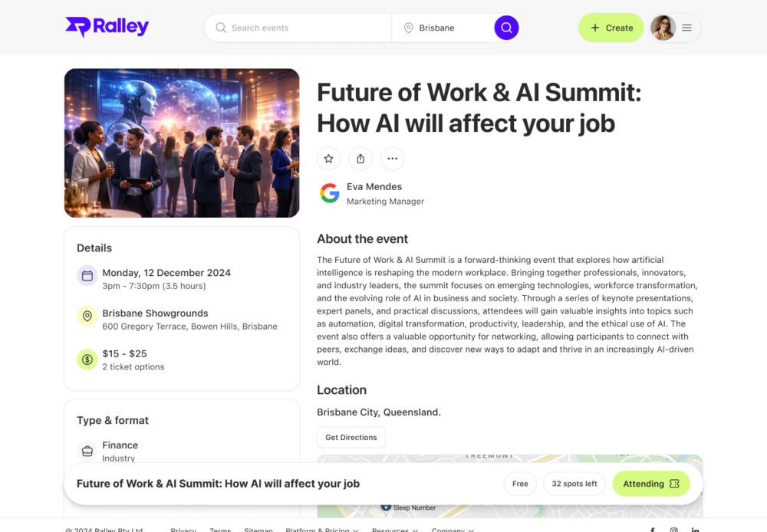Click the location pin icon in Details
This screenshot has width=767, height=532.
click(x=87, y=316)
